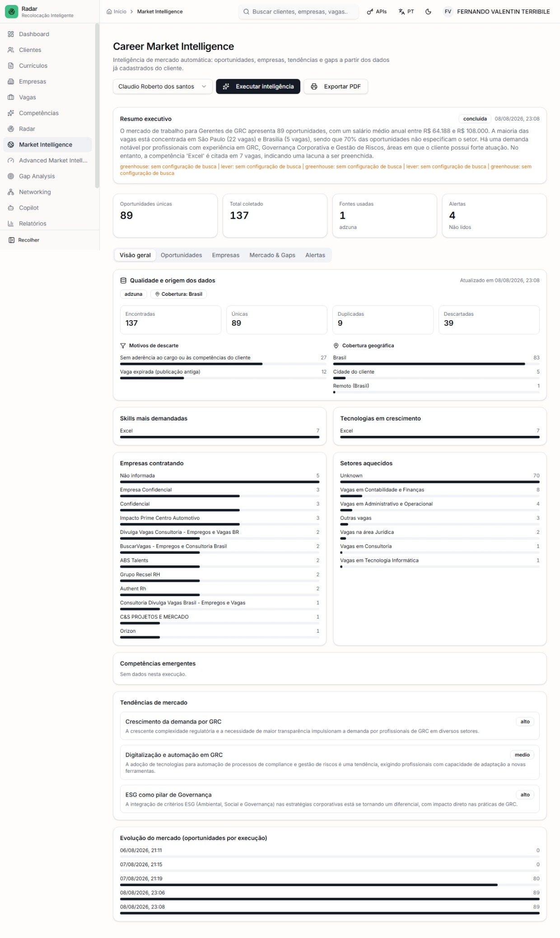Open the APIs key button
This screenshot has width=560, height=938.
point(377,12)
